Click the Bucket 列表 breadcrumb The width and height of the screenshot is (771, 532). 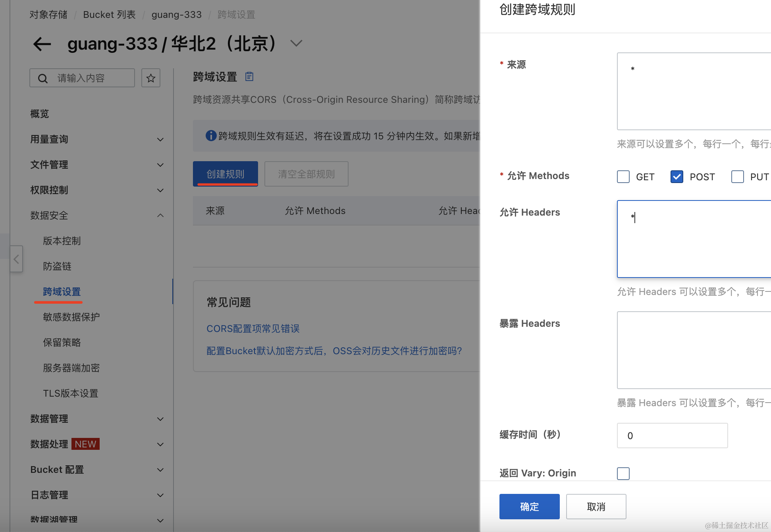coord(109,15)
